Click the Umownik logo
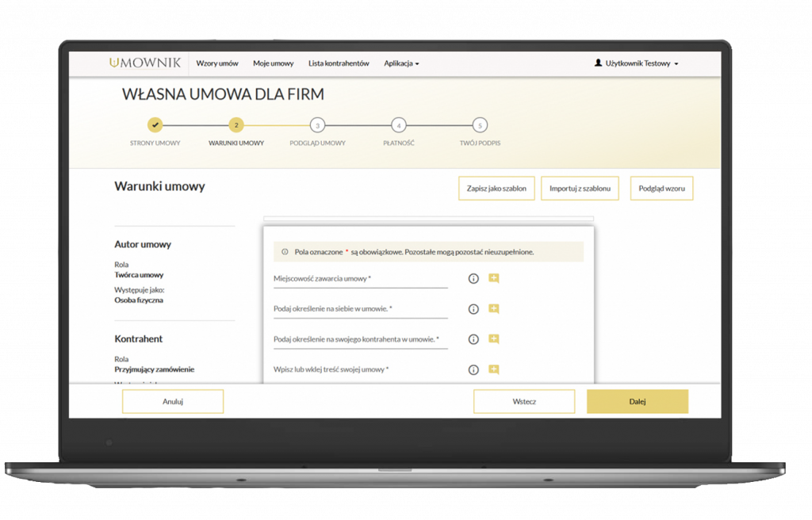The height and width of the screenshot is (520, 812). (145, 63)
